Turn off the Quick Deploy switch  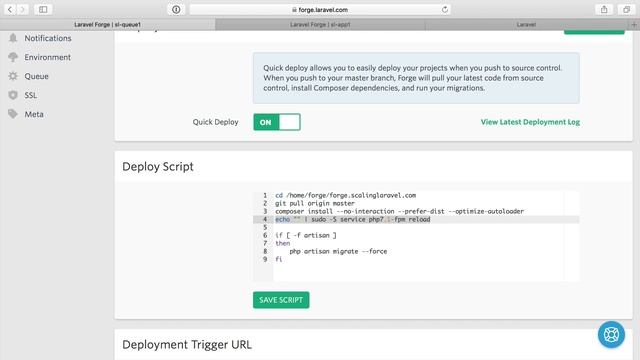(x=277, y=122)
